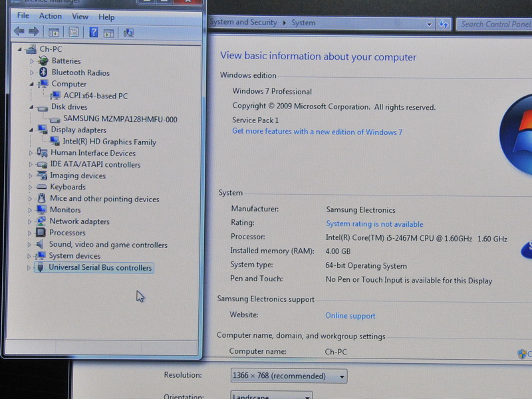
Task: Click the Online support link
Action: [x=350, y=315]
